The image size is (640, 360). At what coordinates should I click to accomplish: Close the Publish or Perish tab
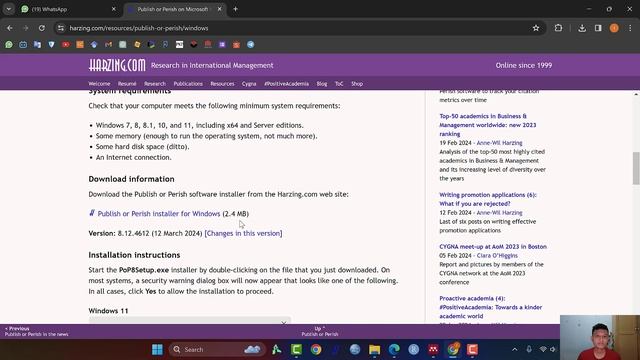[x=220, y=9]
